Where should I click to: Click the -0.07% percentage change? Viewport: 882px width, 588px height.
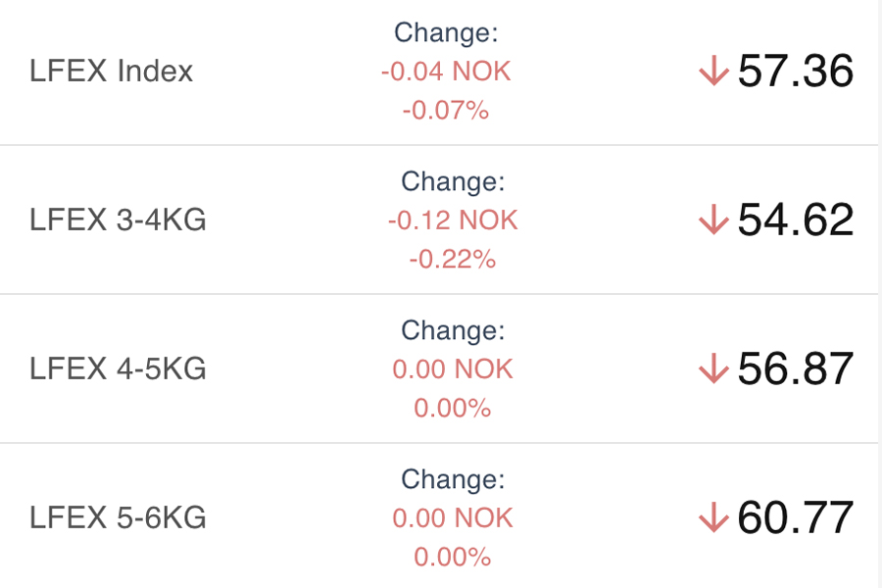(x=446, y=110)
